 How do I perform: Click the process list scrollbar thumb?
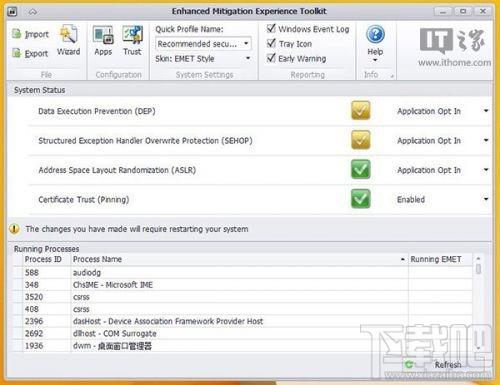pos(478,269)
